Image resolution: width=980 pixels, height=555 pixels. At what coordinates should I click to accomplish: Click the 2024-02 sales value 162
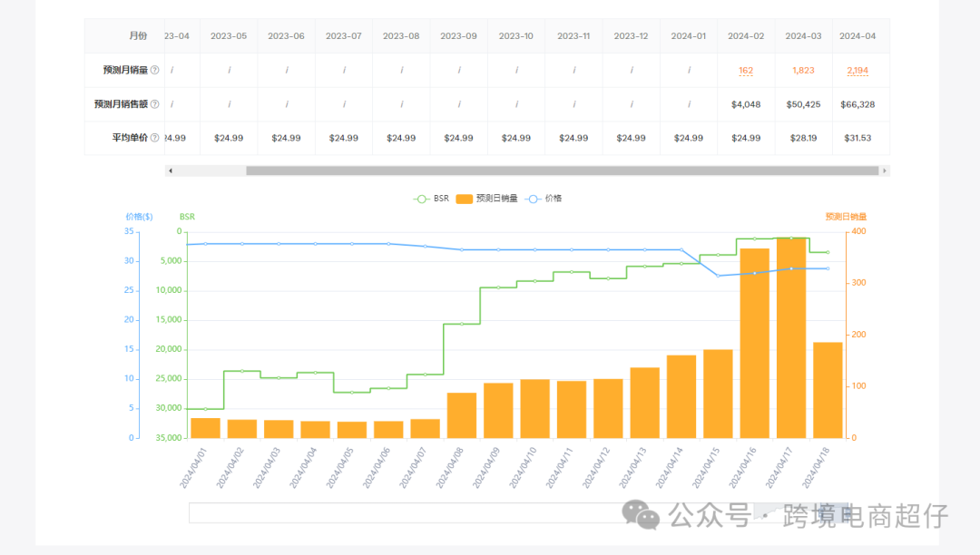coord(746,71)
